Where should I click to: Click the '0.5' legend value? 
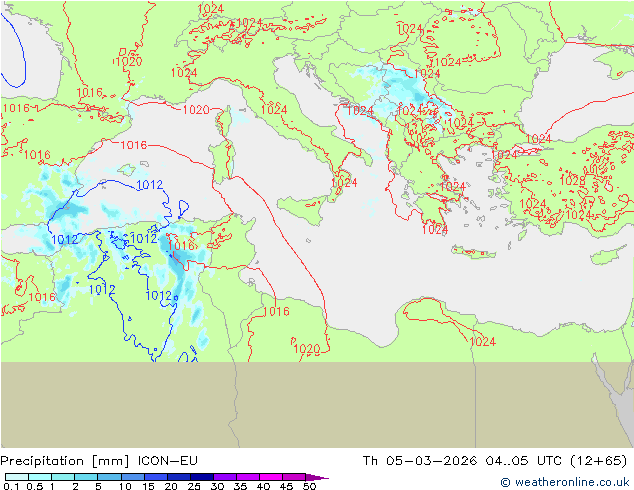tap(34, 486)
